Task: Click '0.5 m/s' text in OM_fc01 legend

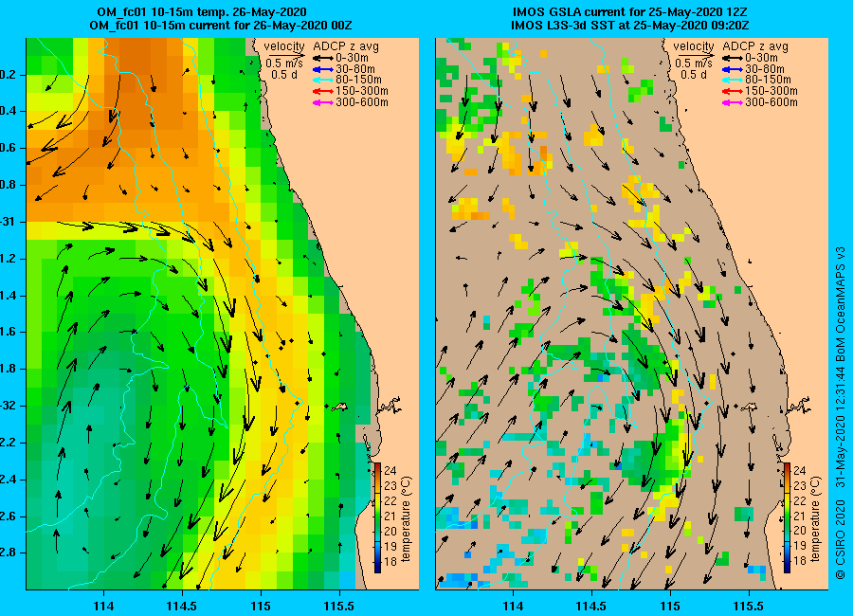Action: 284,63
